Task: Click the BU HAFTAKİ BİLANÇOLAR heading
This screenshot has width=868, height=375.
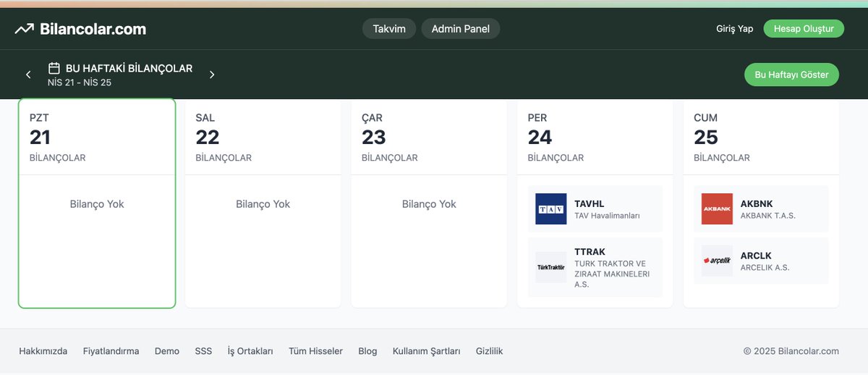Action: point(129,68)
